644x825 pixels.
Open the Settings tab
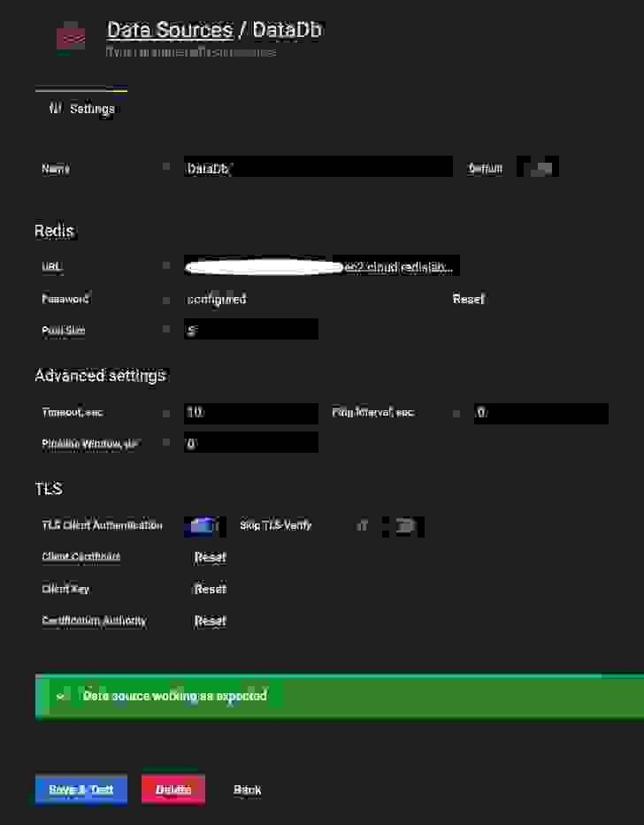(x=82, y=109)
